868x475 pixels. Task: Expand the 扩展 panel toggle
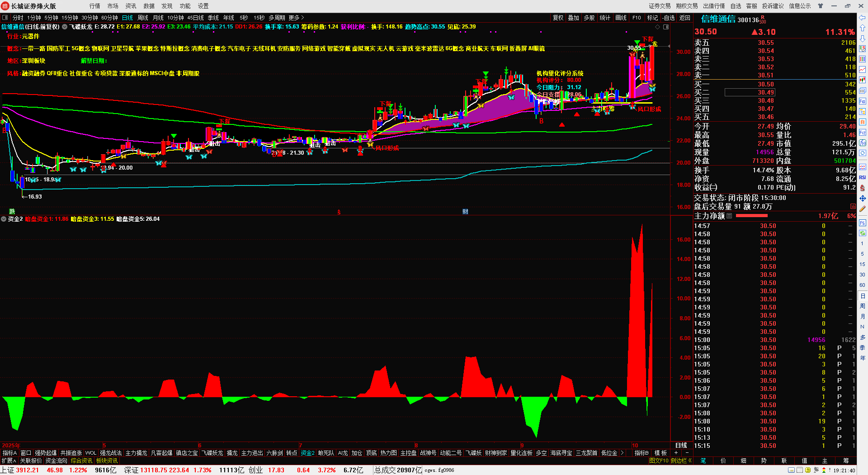click(x=9, y=461)
